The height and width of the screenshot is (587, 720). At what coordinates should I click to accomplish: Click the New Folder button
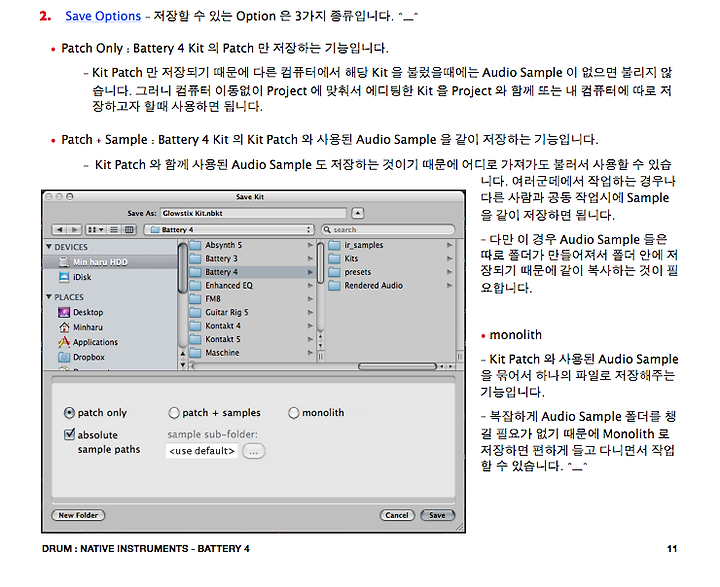78,515
